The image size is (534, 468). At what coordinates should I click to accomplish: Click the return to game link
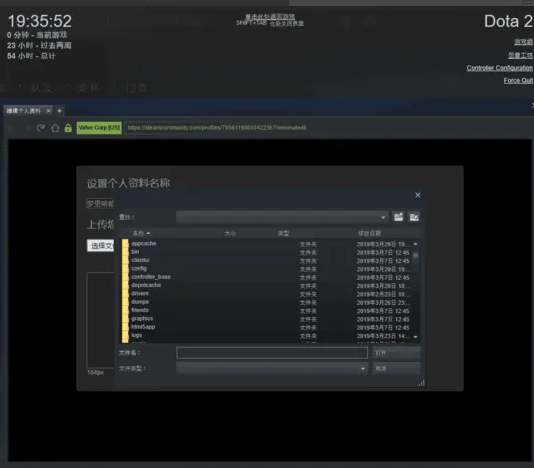tap(270, 16)
